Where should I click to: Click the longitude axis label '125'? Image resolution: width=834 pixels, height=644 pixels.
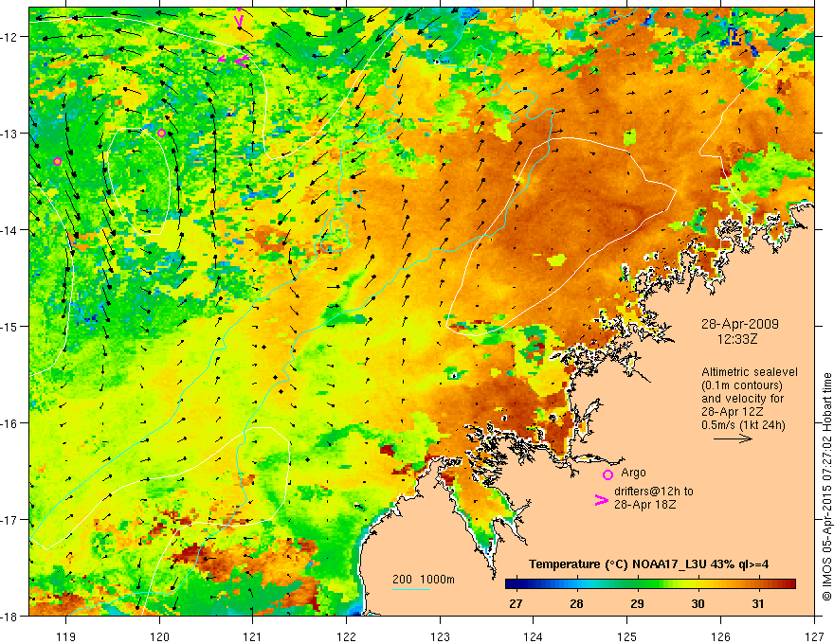pyautogui.click(x=627, y=636)
